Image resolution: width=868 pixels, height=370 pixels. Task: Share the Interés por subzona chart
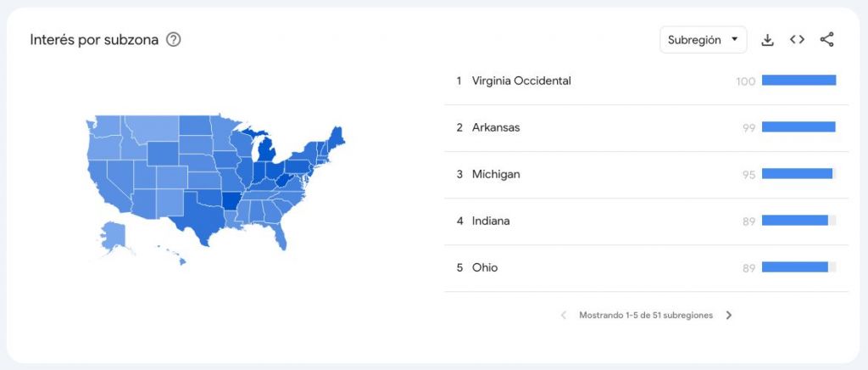(826, 39)
